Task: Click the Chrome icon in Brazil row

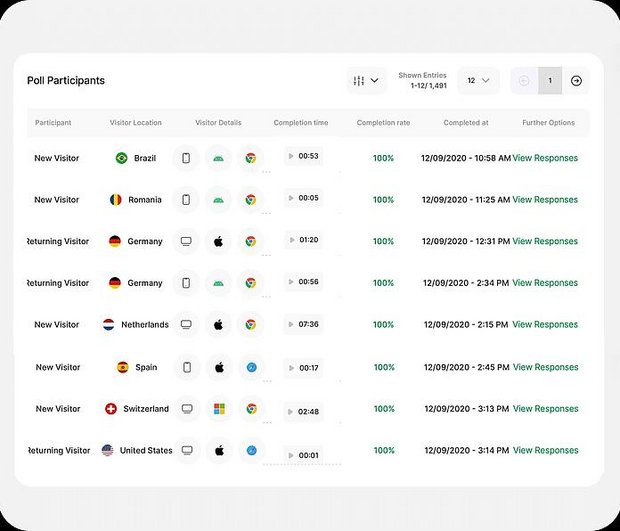Action: (x=251, y=158)
